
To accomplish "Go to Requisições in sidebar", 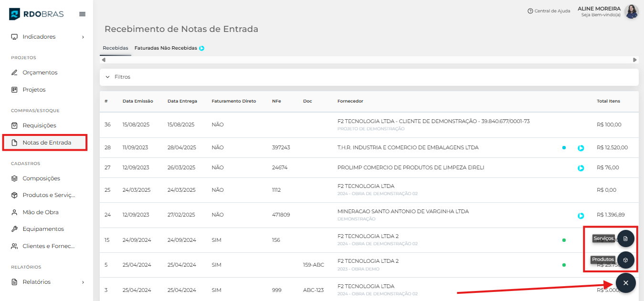I will (39, 125).
